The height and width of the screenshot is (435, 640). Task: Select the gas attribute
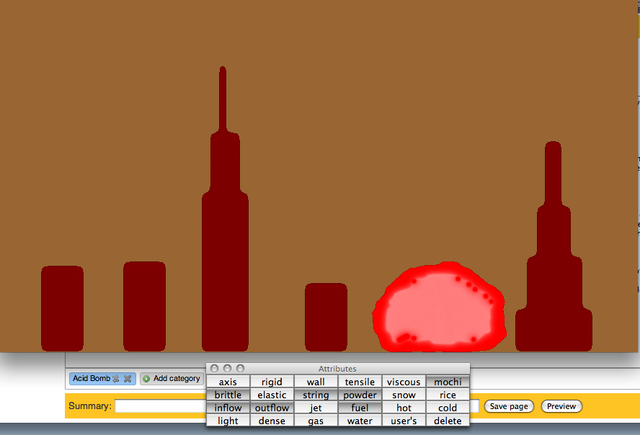[316, 421]
